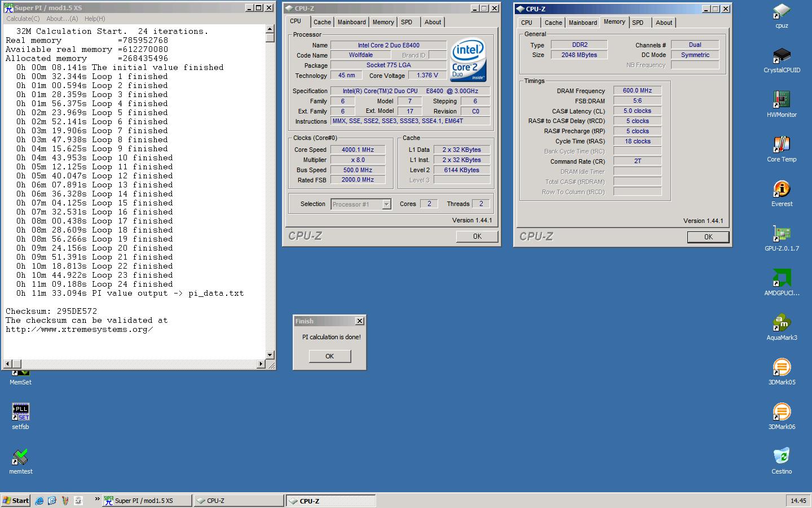Click the taskbar clock 14.45
This screenshot has width=812, height=508.
(798, 501)
